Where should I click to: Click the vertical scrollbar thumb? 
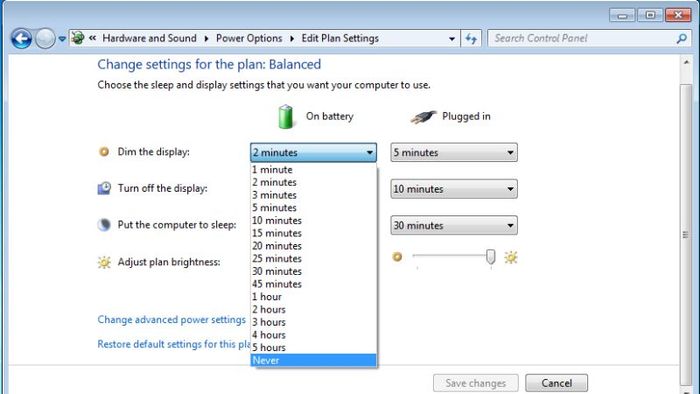686,235
